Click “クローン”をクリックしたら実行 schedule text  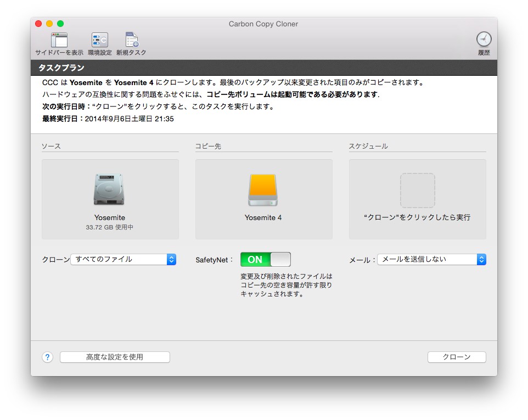tap(417, 217)
